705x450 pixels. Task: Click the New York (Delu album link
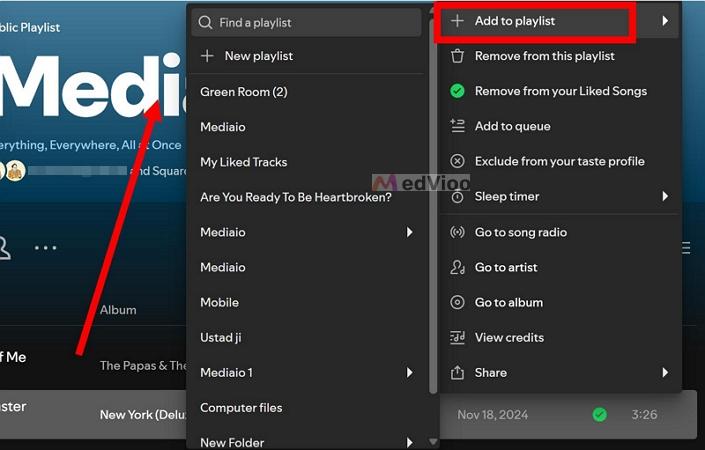[143, 414]
